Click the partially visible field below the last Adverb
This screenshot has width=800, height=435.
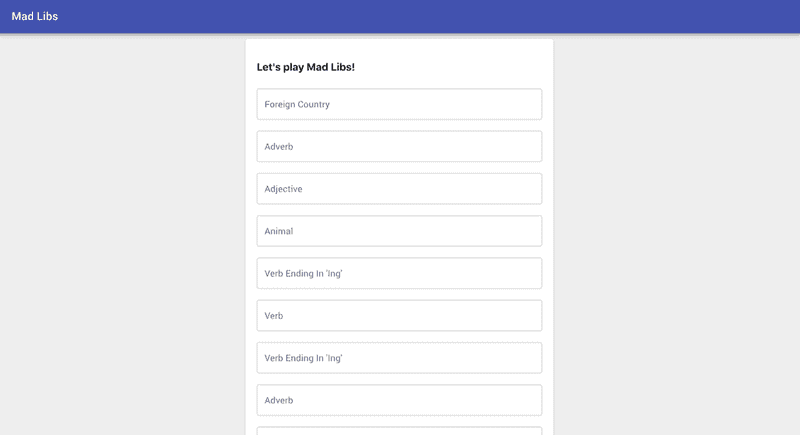click(399, 431)
